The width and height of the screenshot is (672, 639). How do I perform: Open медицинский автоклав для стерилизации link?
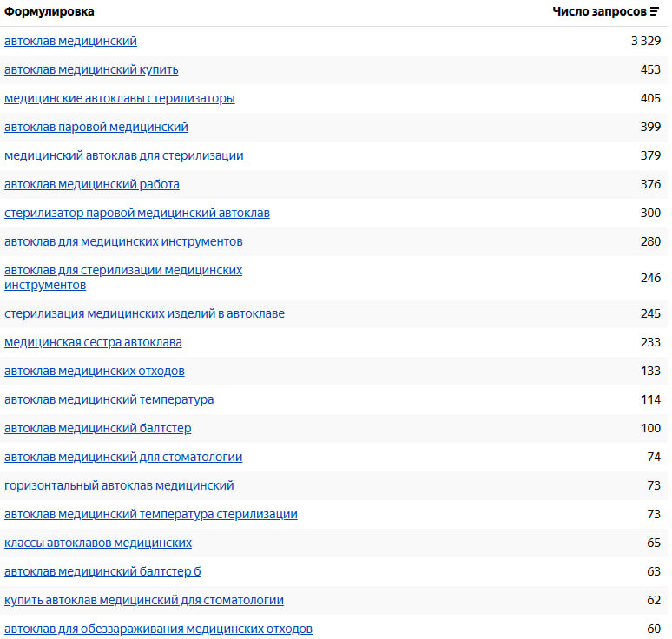tap(123, 155)
